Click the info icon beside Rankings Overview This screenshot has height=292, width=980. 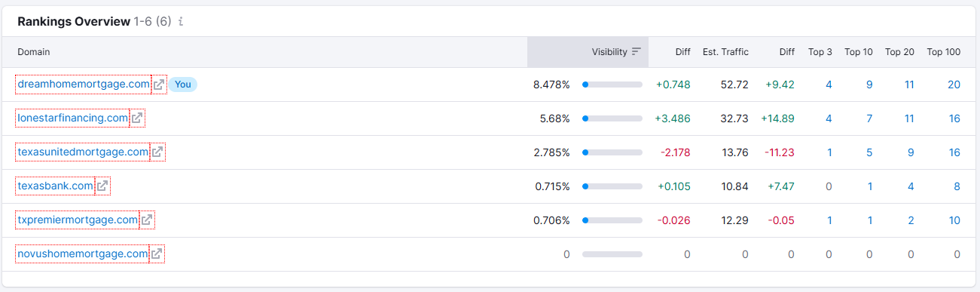[x=181, y=22]
